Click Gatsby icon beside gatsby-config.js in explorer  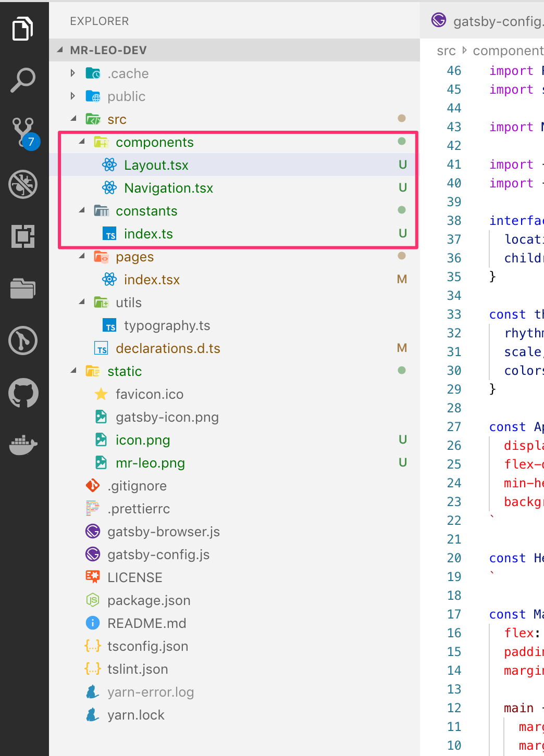[93, 555]
